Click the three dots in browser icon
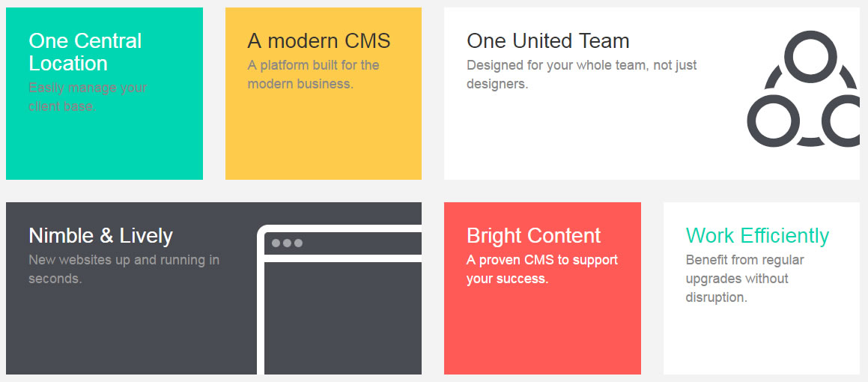868x382 pixels. [x=287, y=243]
